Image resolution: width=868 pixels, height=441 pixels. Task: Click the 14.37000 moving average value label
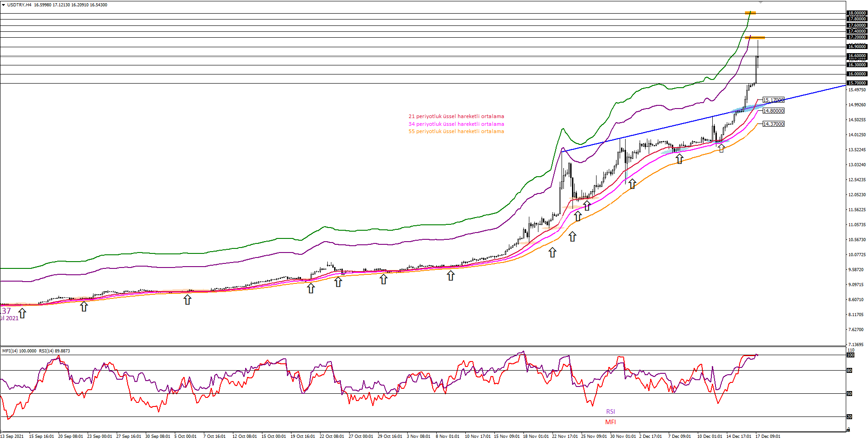point(773,124)
